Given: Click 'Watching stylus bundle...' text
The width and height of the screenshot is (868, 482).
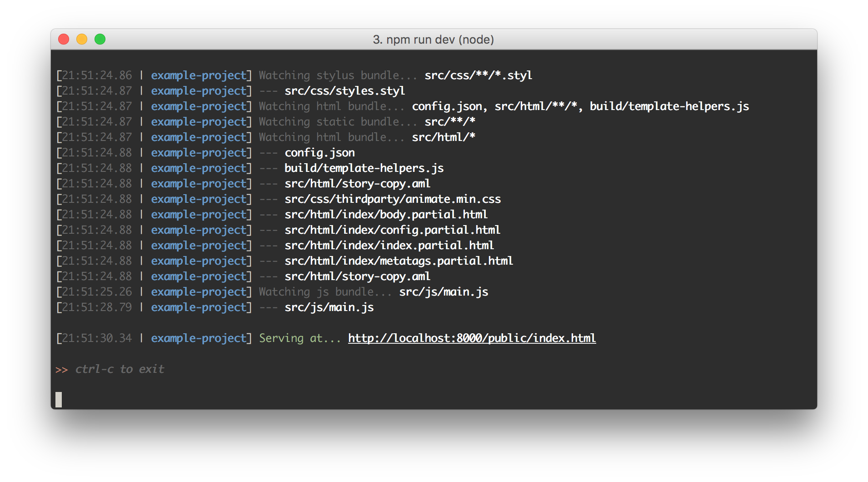Looking at the screenshot, I should click(x=338, y=75).
